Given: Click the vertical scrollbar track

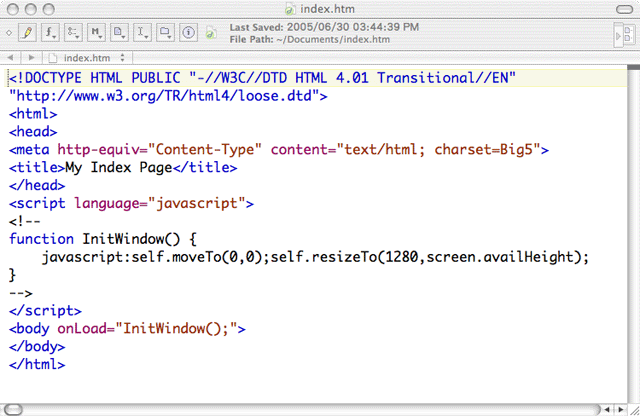Looking at the screenshot, I should tap(633, 237).
